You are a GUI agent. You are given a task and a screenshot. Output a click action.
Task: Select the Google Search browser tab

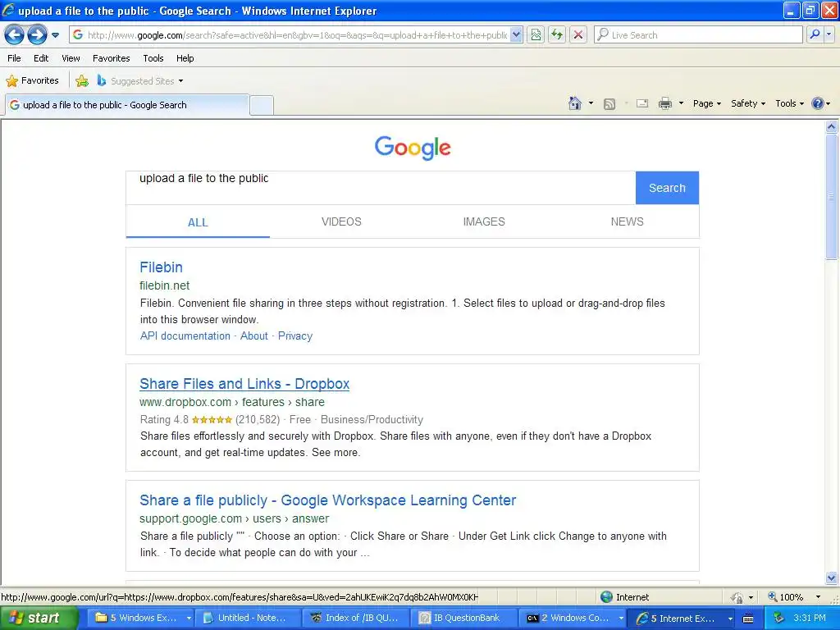[127, 105]
